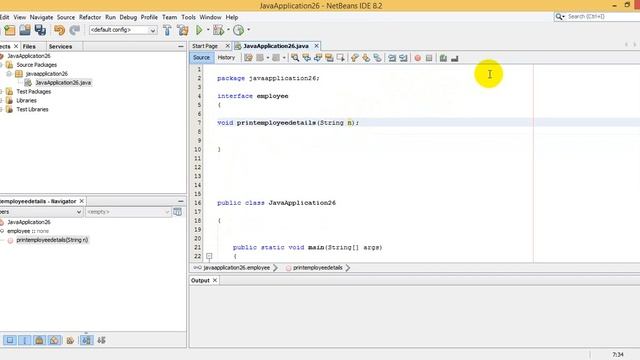
Task: Profile the project toolbar icon
Action: coord(238,30)
